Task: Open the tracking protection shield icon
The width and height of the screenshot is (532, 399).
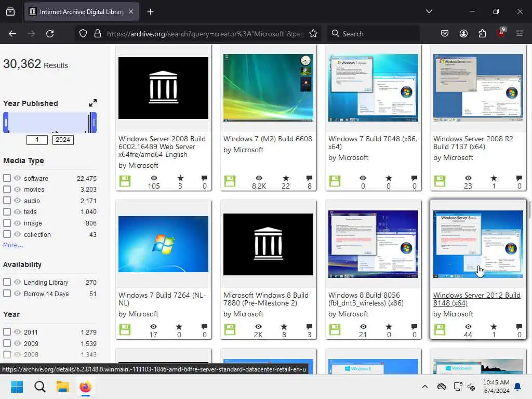Action: click(x=83, y=34)
